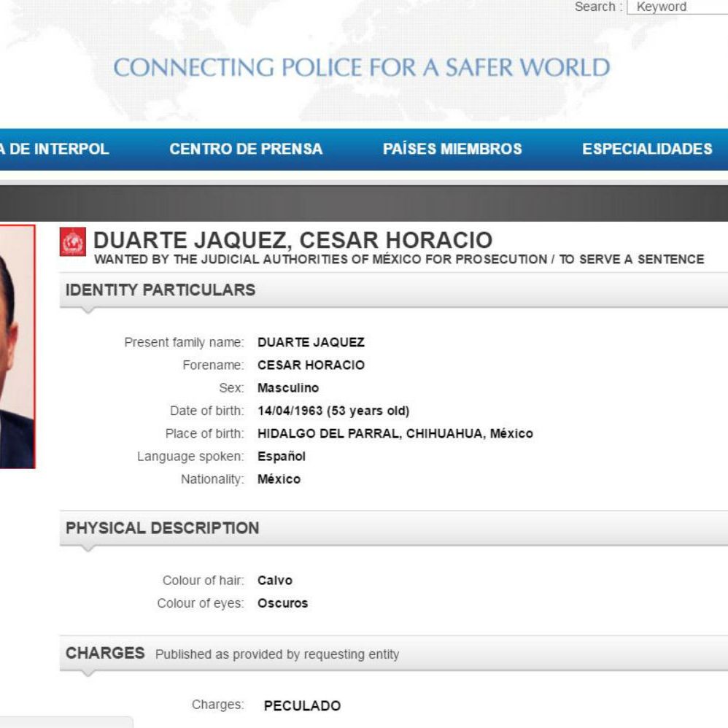Screen dimensions: 728x728
Task: Click the 'Search :' label
Action: (x=598, y=7)
